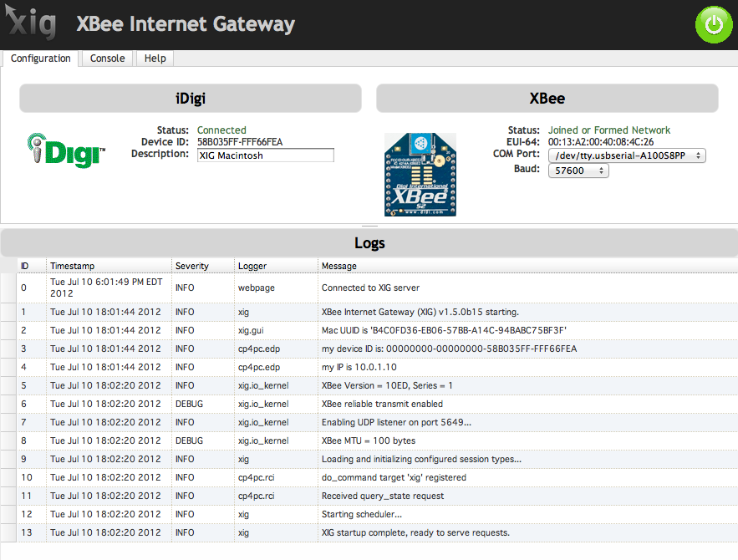The height and width of the screenshot is (560, 738).
Task: Click 'xig.io_kernel' logger in row 5
Action: 263,385
